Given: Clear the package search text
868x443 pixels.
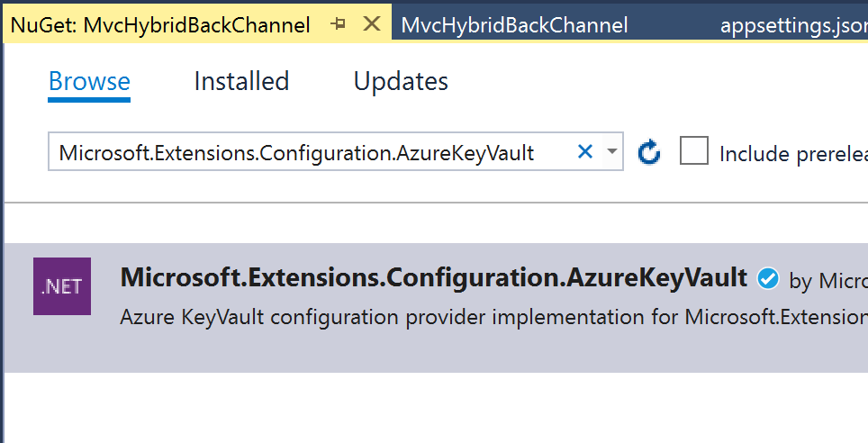Looking at the screenshot, I should [584, 152].
